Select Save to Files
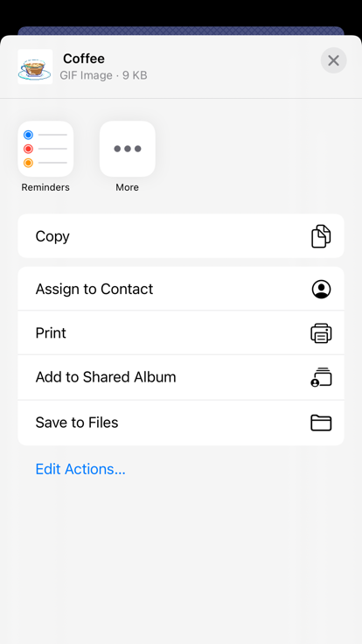362x644 pixels. tap(181, 423)
